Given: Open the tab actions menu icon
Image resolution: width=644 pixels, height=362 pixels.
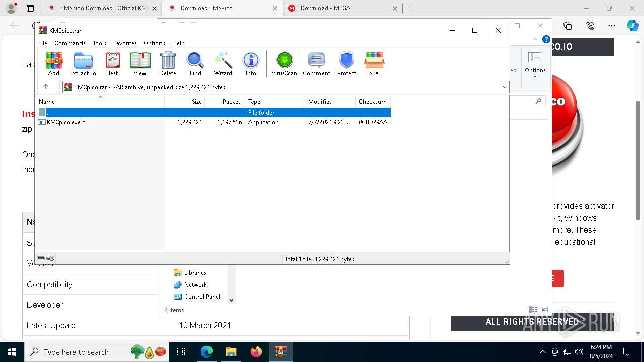Looking at the screenshot, I should (x=30, y=8).
